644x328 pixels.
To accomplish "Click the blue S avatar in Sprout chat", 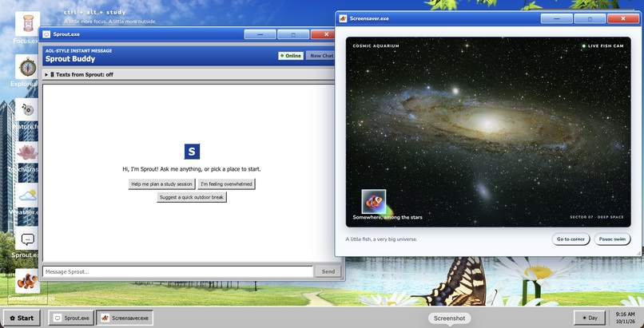I will (x=192, y=152).
